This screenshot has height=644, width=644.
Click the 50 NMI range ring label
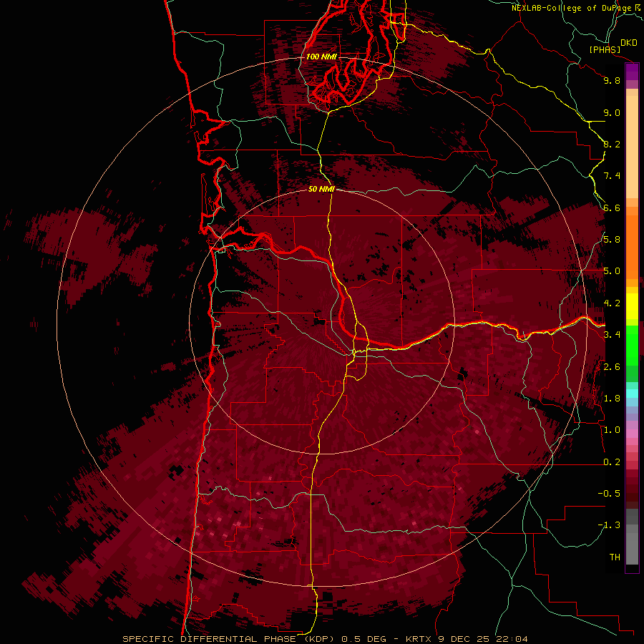coord(321,189)
